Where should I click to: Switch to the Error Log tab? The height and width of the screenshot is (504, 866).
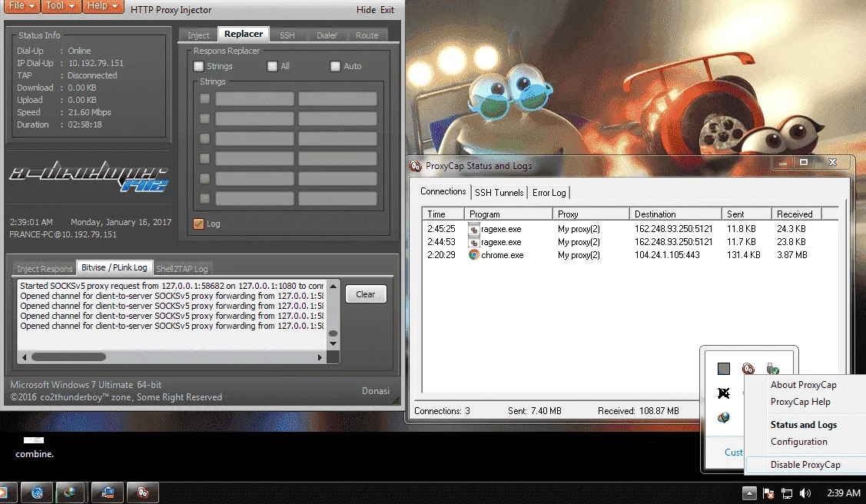(549, 192)
